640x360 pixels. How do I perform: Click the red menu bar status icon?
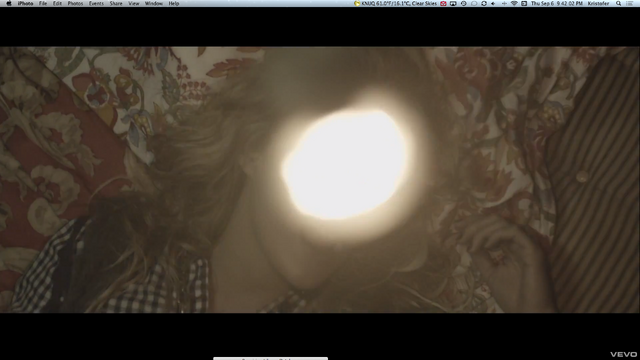tap(443, 3)
